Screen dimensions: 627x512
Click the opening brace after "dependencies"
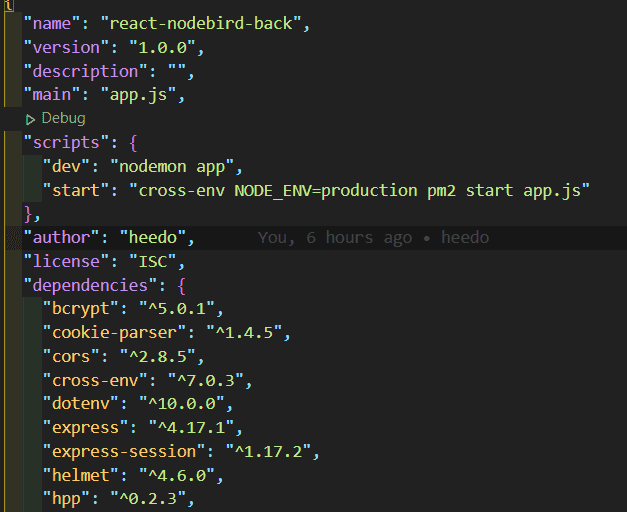[182, 286]
